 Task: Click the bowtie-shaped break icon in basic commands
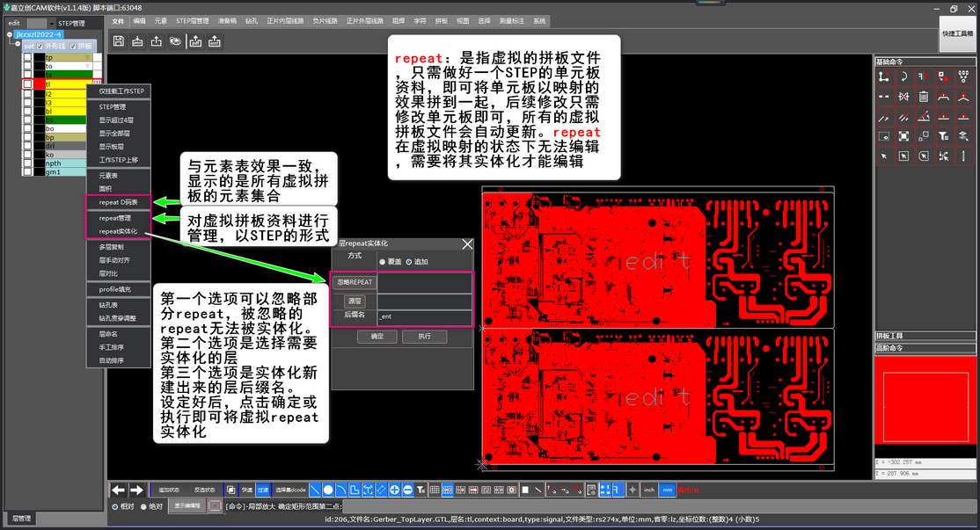click(x=903, y=97)
